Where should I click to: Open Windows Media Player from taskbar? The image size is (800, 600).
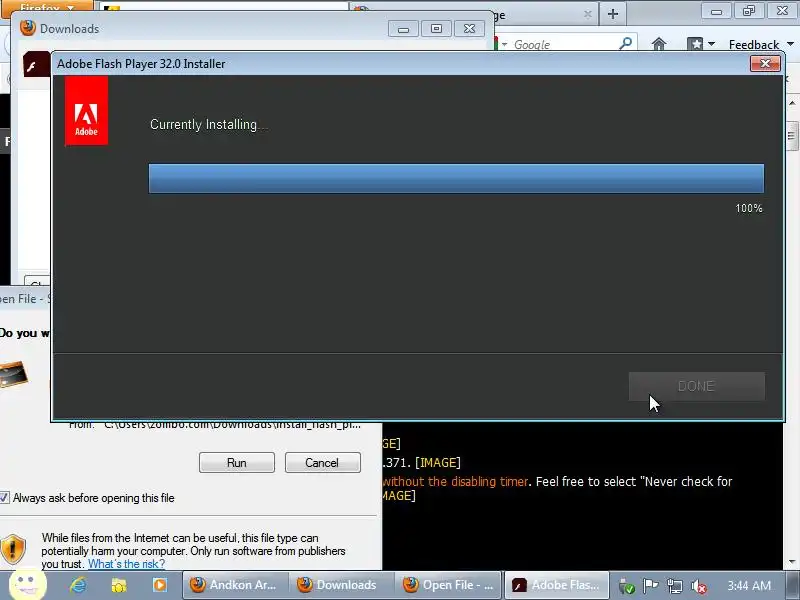(160, 585)
